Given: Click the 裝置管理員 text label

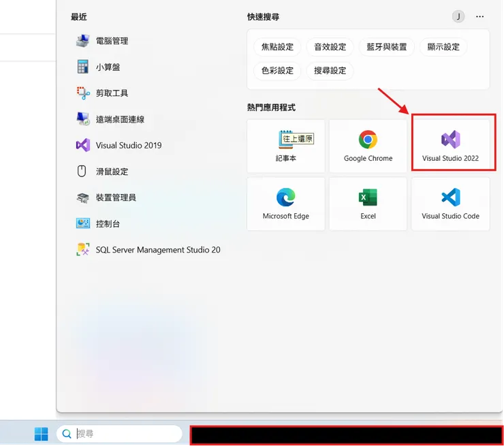Looking at the screenshot, I should pos(116,197).
